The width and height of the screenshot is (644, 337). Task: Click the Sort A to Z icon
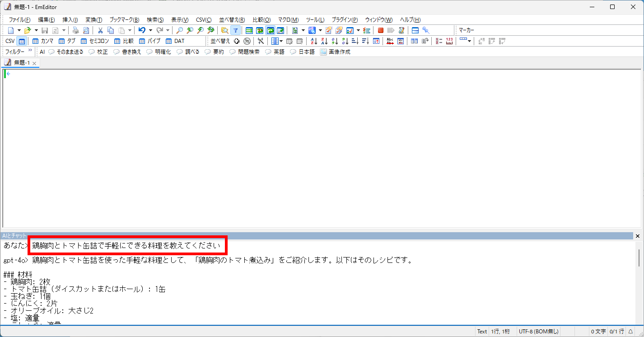[x=314, y=41]
